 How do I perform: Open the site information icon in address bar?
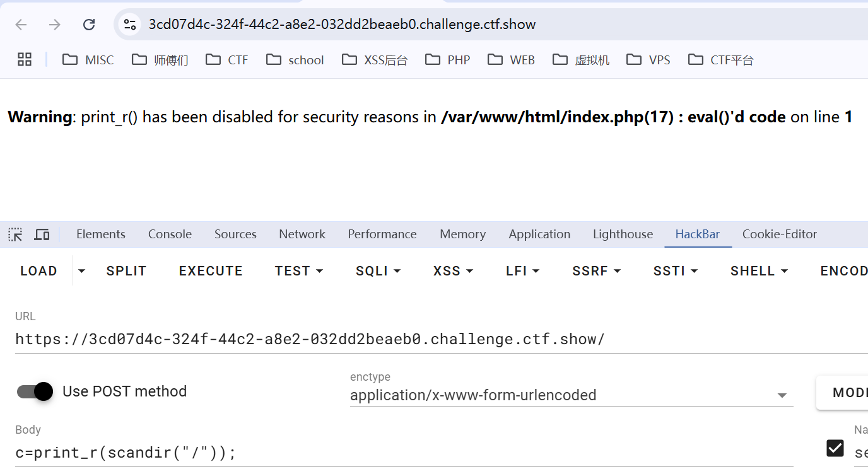(x=130, y=25)
